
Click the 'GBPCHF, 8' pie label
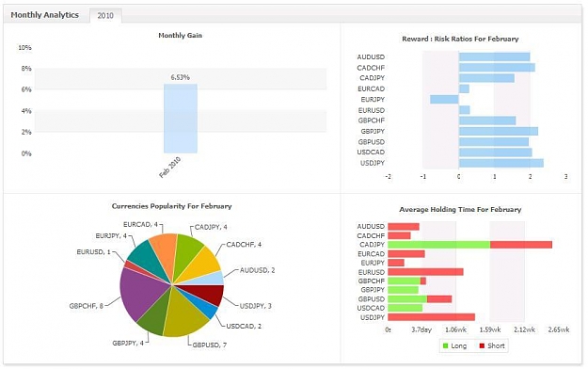(87, 306)
